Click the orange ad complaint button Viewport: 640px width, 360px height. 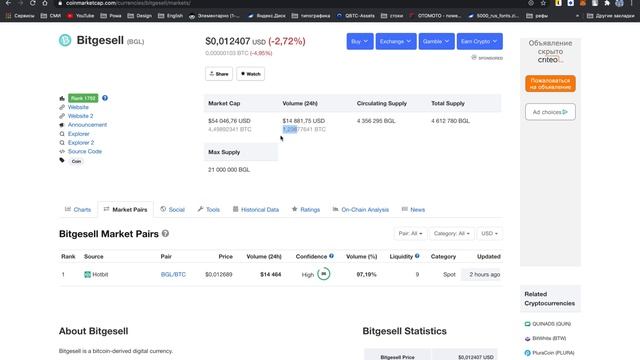(x=550, y=84)
